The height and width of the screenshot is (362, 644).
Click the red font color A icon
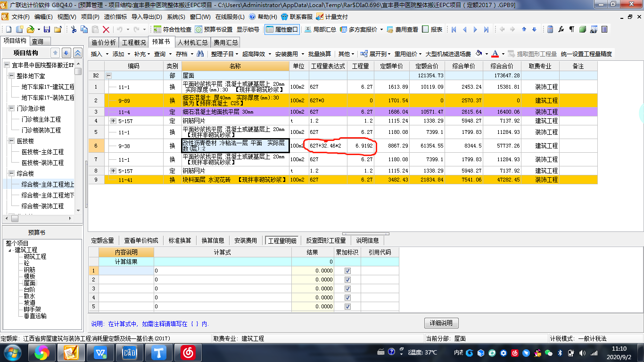click(x=495, y=54)
